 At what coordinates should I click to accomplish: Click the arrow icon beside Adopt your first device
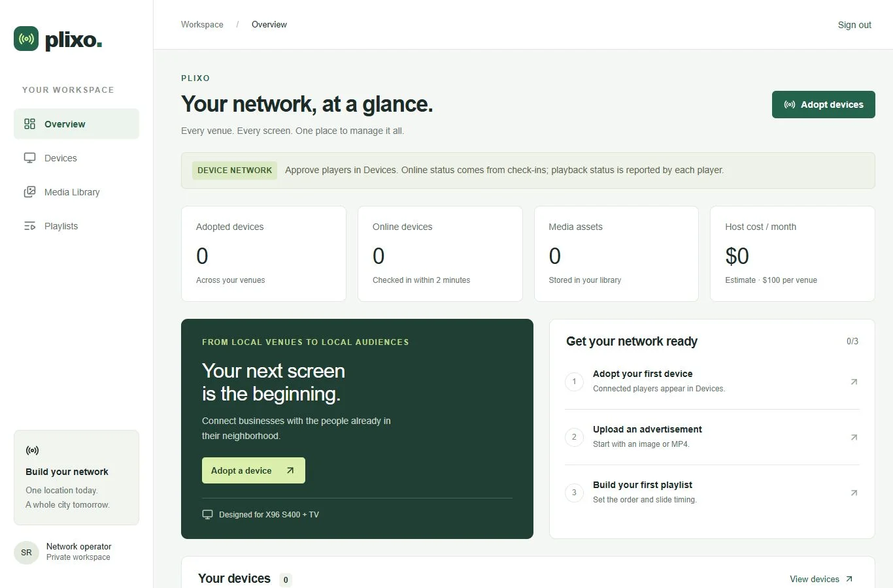pos(854,382)
